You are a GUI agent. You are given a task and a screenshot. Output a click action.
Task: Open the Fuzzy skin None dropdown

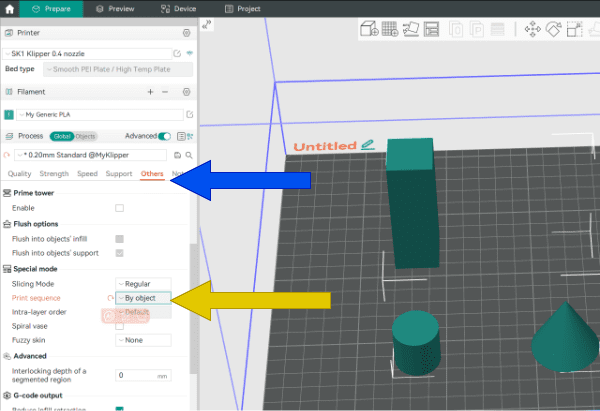[x=143, y=340]
